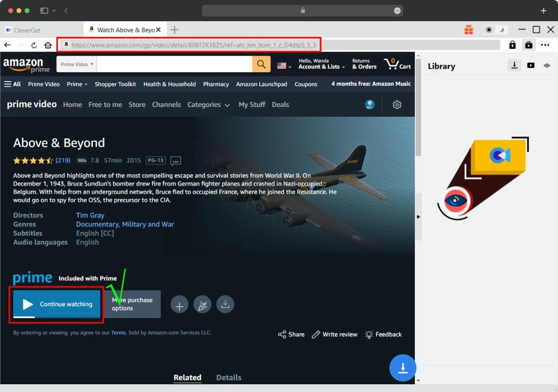The height and width of the screenshot is (392, 558).
Task: Open the Prime Video search category dropdown
Action: pyautogui.click(x=76, y=64)
